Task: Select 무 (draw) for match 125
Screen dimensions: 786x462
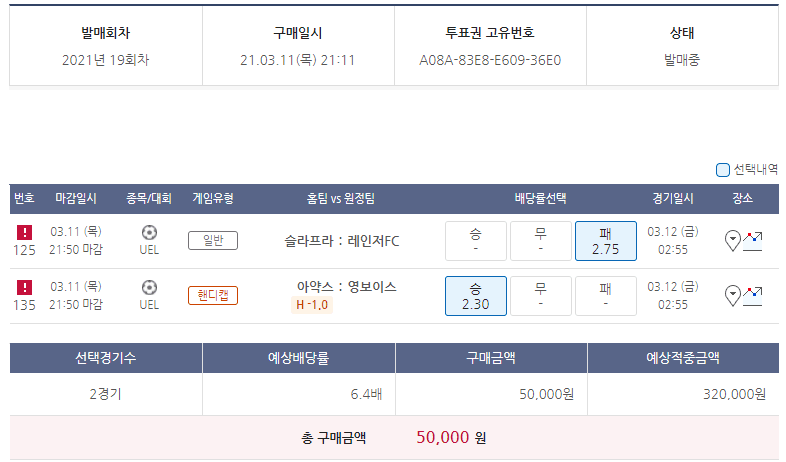Action: click(x=540, y=240)
